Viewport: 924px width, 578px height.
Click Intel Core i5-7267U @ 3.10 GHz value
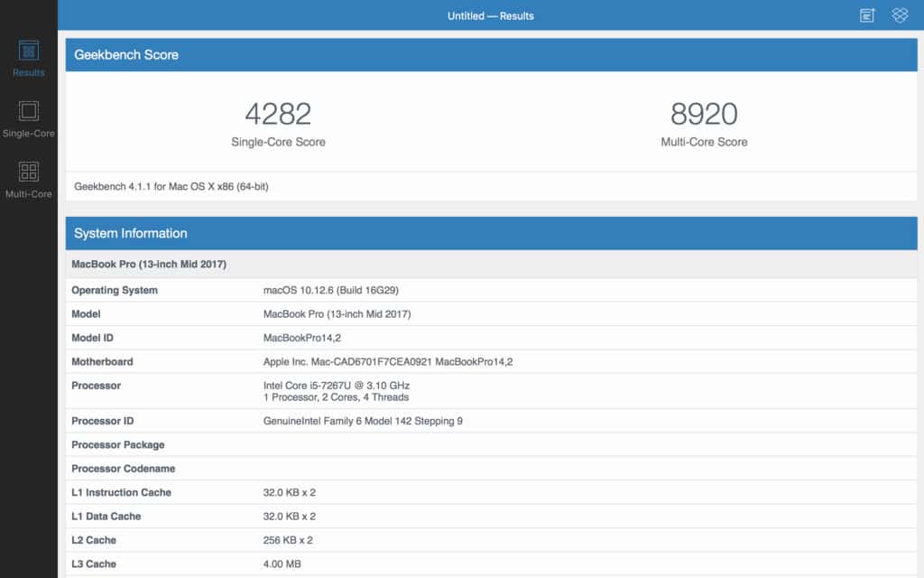[337, 386]
